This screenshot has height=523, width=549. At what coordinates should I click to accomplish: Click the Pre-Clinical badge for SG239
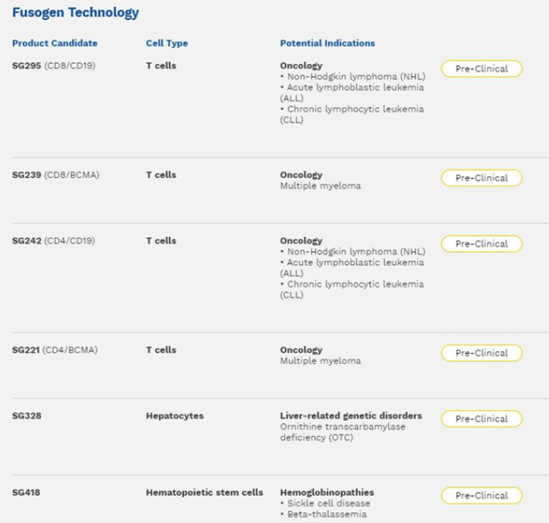click(482, 178)
